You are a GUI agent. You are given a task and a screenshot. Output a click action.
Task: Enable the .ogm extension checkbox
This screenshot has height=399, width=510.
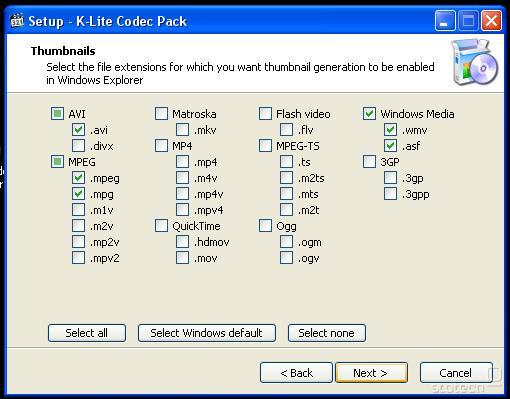coord(287,242)
